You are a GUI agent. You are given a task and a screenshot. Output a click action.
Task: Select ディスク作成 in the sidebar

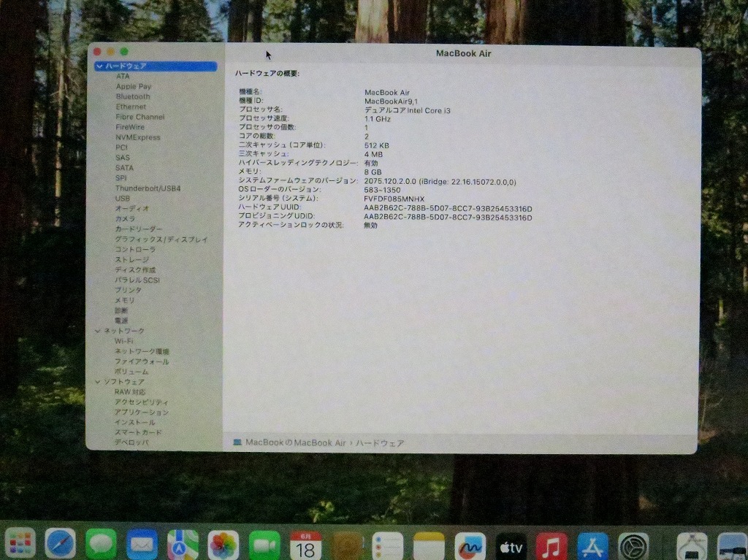click(135, 270)
